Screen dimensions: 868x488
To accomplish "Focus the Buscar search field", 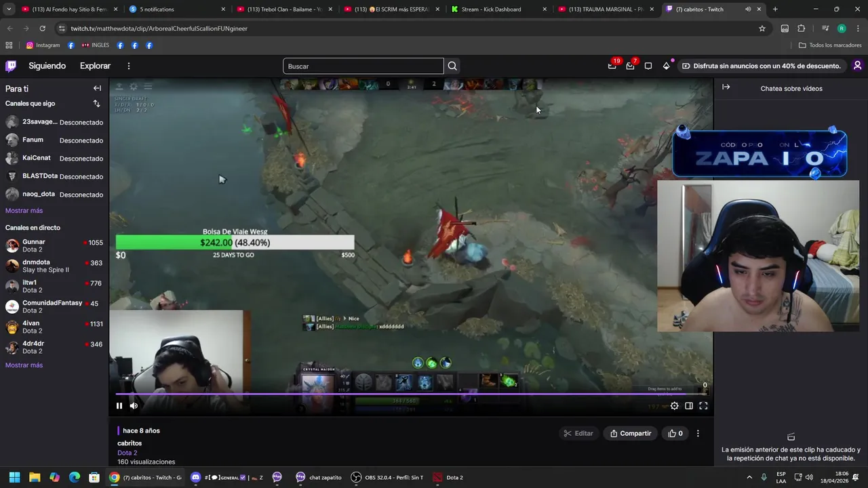I will coord(363,66).
